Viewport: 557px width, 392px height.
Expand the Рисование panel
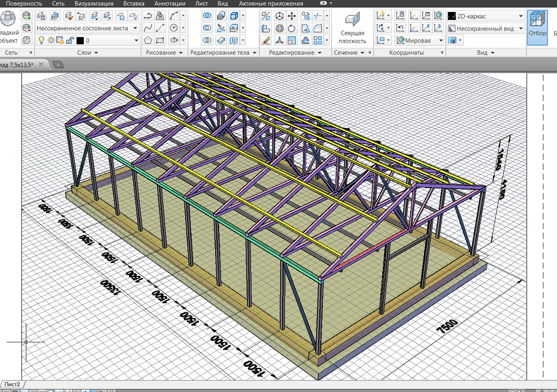164,52
